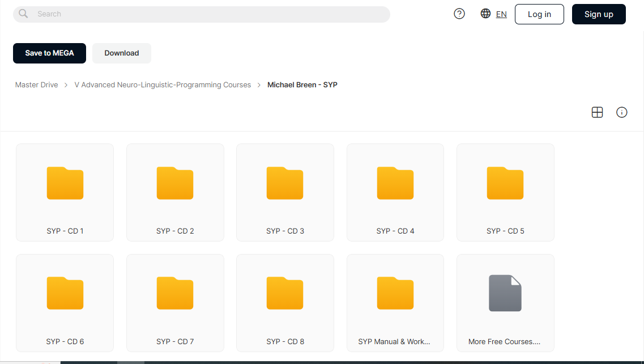Open the SYP - CD 5 folder icon
The image size is (644, 364).
tap(505, 183)
